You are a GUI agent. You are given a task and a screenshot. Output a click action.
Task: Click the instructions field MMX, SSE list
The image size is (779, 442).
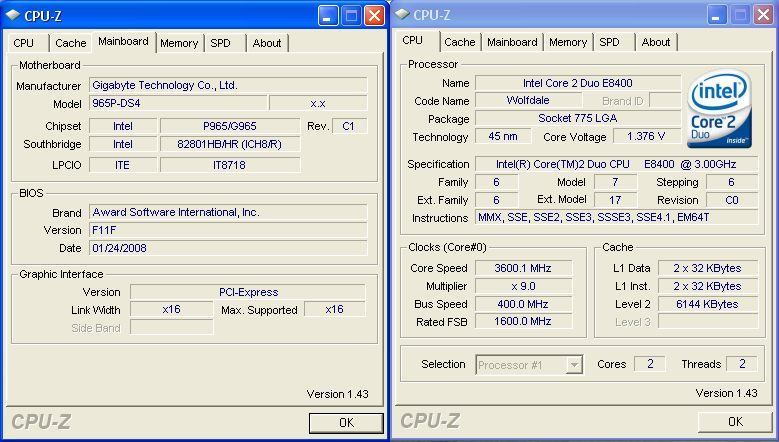click(617, 218)
